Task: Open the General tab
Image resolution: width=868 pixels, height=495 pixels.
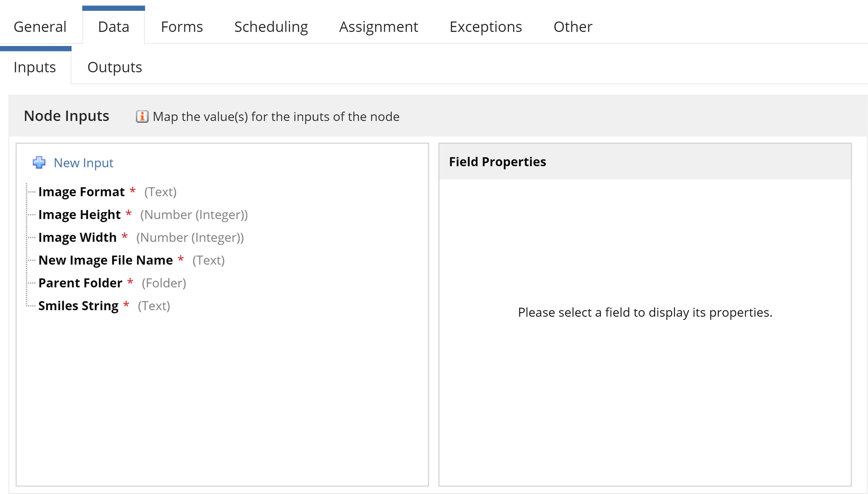Action: (x=40, y=26)
